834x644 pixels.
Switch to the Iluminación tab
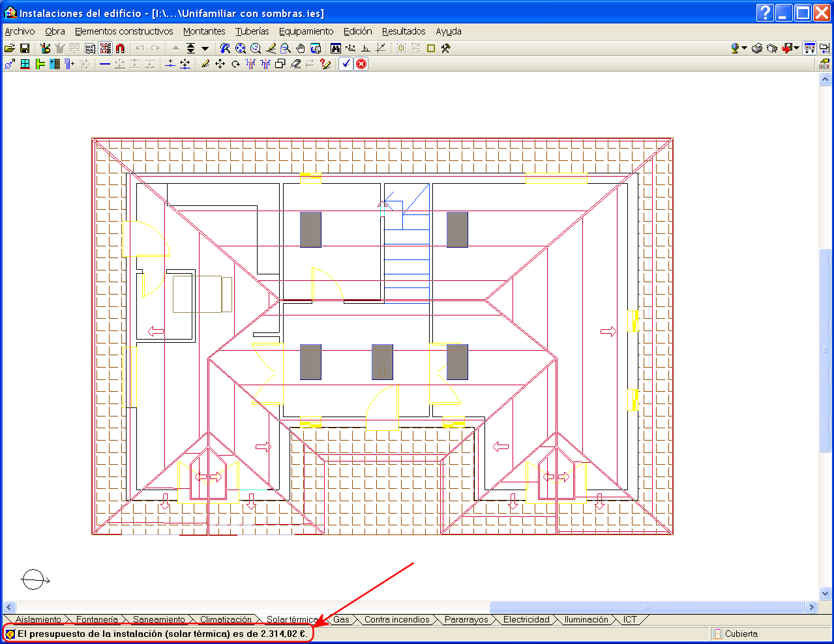tap(586, 620)
